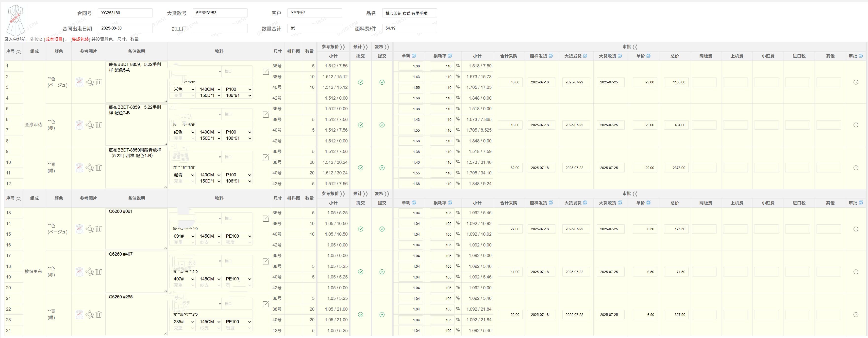
Task: Click batch-edit icon beside 大货收货 in 全涤印花 table
Action: tap(620, 56)
